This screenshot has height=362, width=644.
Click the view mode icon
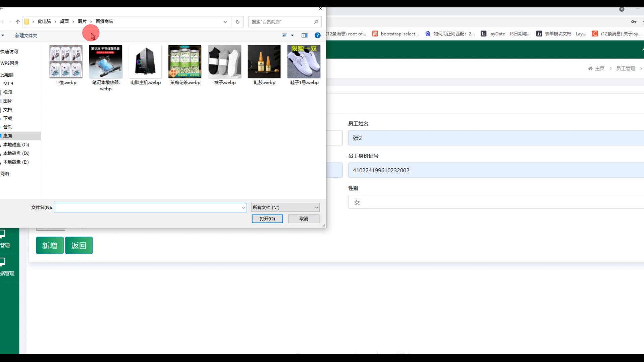pos(284,35)
